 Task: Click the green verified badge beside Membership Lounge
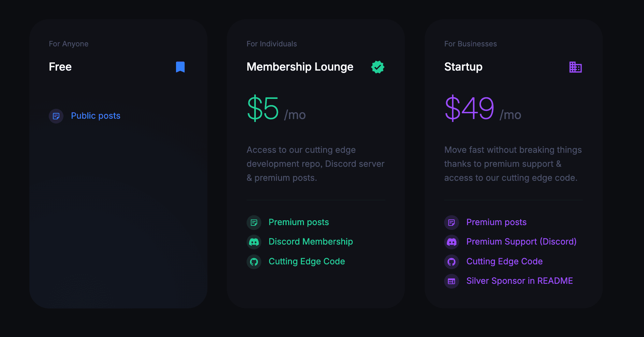tap(378, 67)
